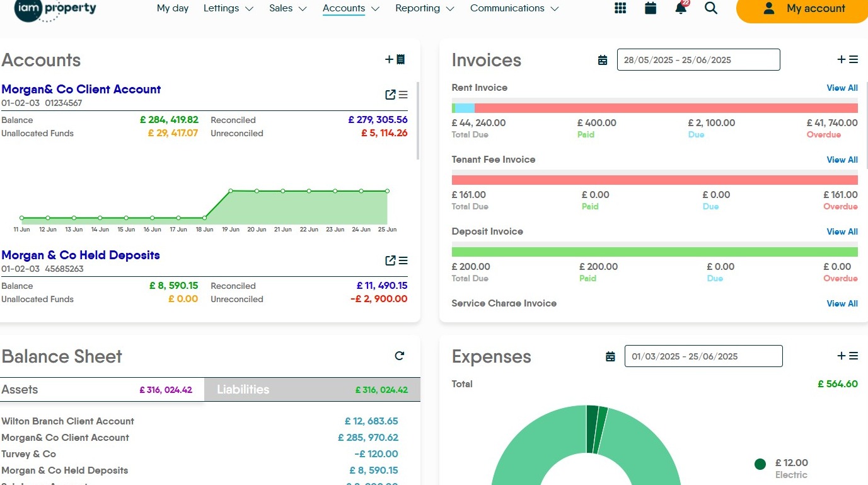868x485 pixels.
Task: Click the Tenant Fee Invoice red progress bar
Action: pos(655,180)
